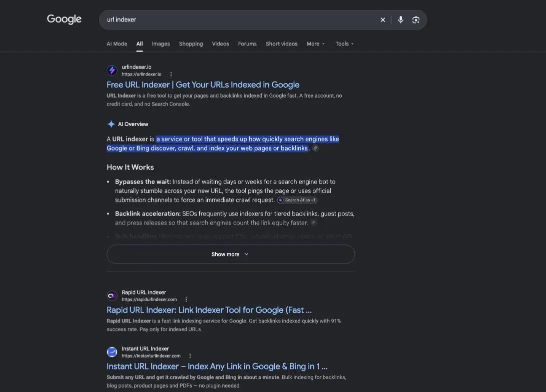
Task: Click site name 'Rapid URL Indexer' above result
Action: point(144,292)
